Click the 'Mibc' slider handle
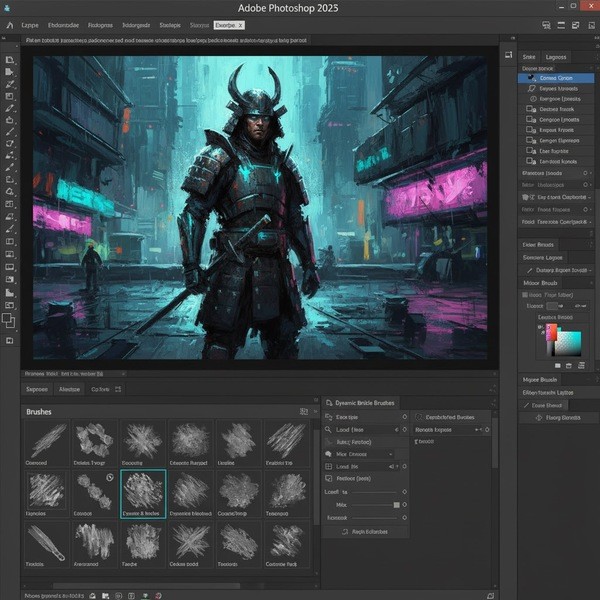The image size is (600, 600). pyautogui.click(x=396, y=505)
